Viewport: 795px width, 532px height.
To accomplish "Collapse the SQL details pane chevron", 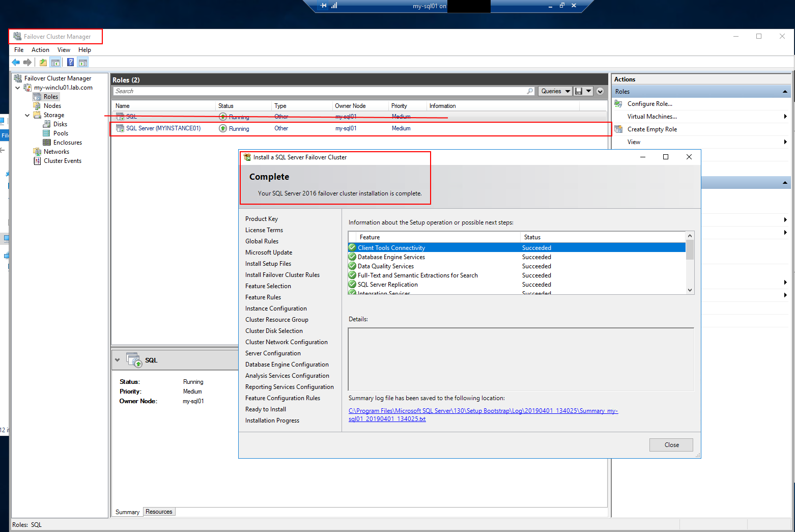I will pyautogui.click(x=118, y=360).
